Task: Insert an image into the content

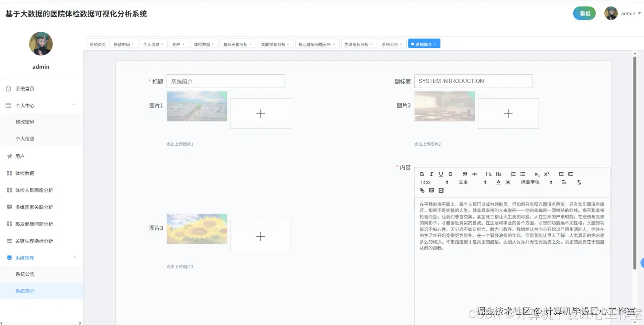Action: coord(431,190)
